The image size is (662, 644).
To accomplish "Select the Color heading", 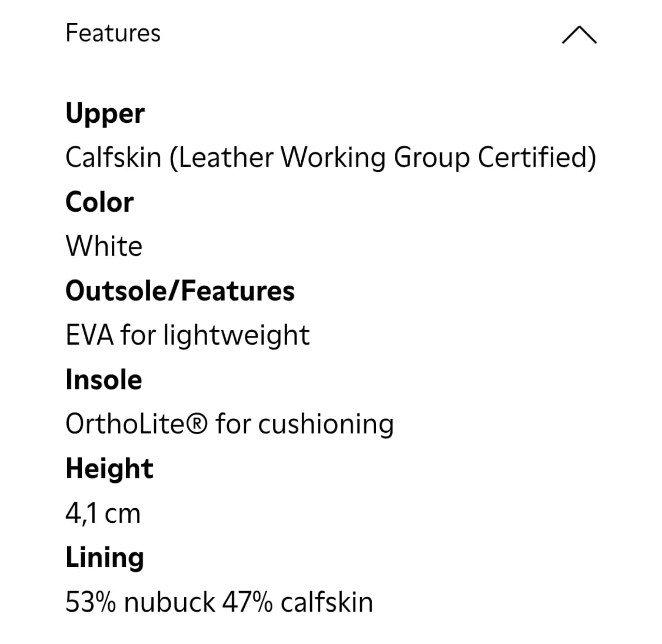I will point(99,202).
